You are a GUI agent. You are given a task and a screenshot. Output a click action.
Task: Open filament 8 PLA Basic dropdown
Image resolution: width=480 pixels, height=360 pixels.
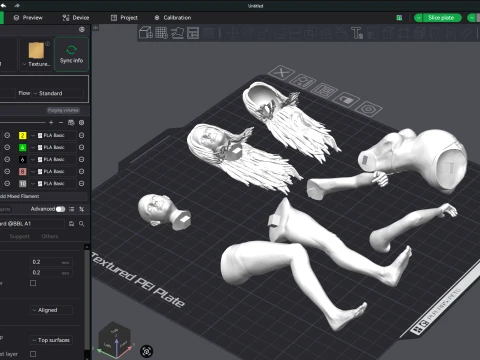(53, 171)
